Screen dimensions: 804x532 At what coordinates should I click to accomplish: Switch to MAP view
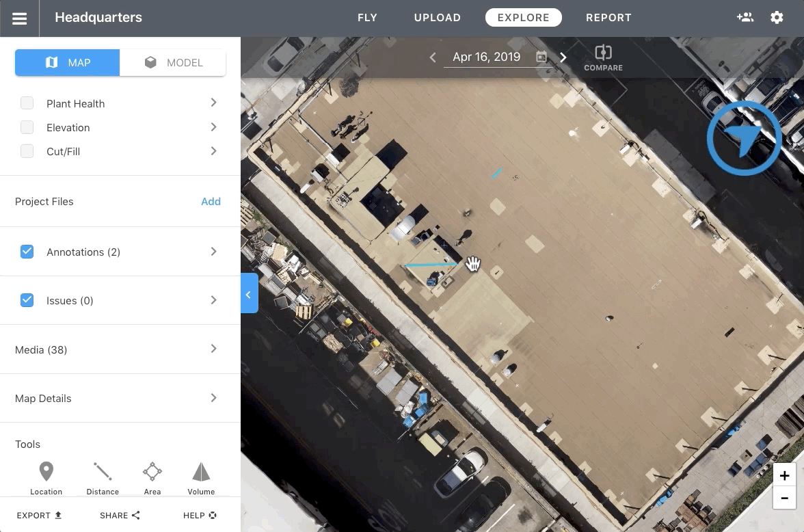tap(68, 63)
